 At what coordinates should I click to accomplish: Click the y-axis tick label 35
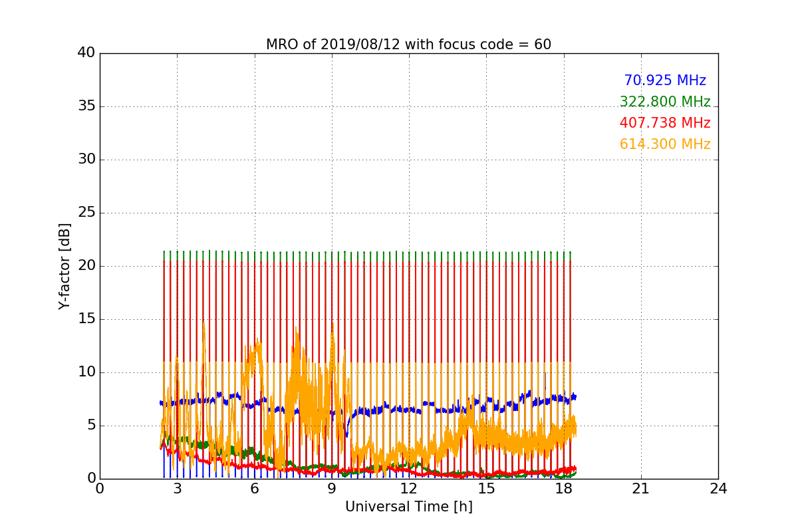(86, 106)
